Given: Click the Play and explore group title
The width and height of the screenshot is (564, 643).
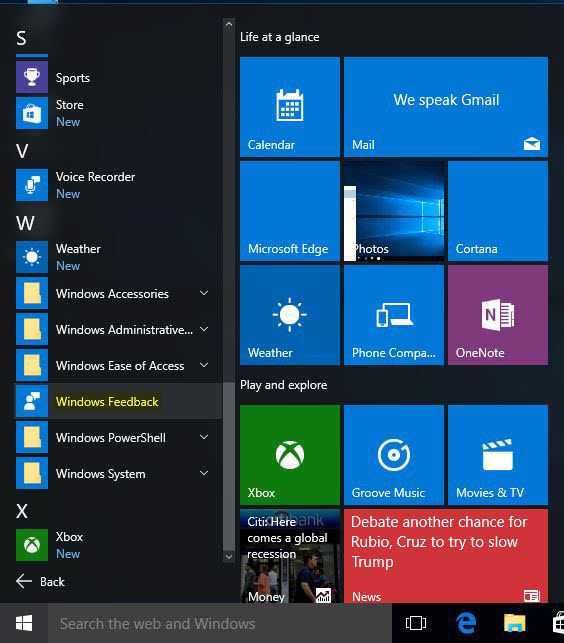Looking at the screenshot, I should coord(283,385).
